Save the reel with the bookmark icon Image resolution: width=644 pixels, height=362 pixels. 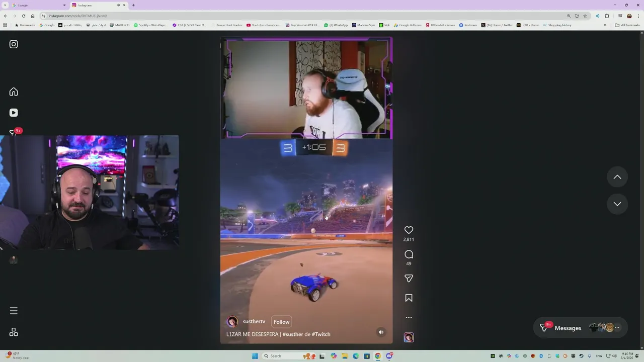(x=409, y=298)
